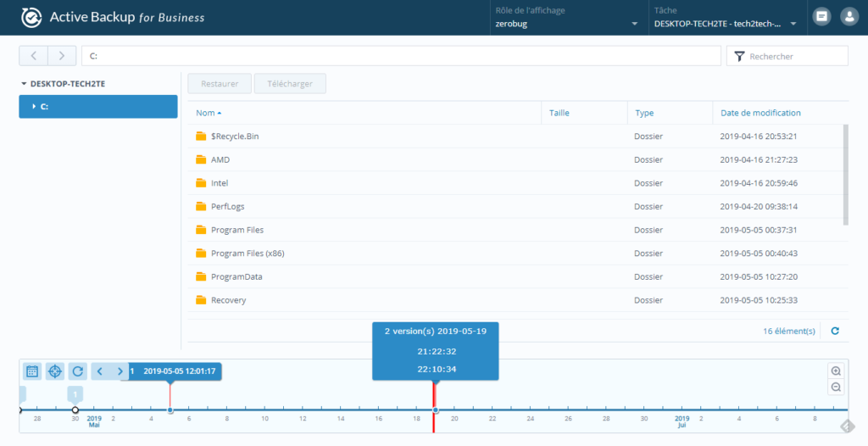The height and width of the screenshot is (446, 868).
Task: Zoom in on the timeline
Action: coord(836,371)
